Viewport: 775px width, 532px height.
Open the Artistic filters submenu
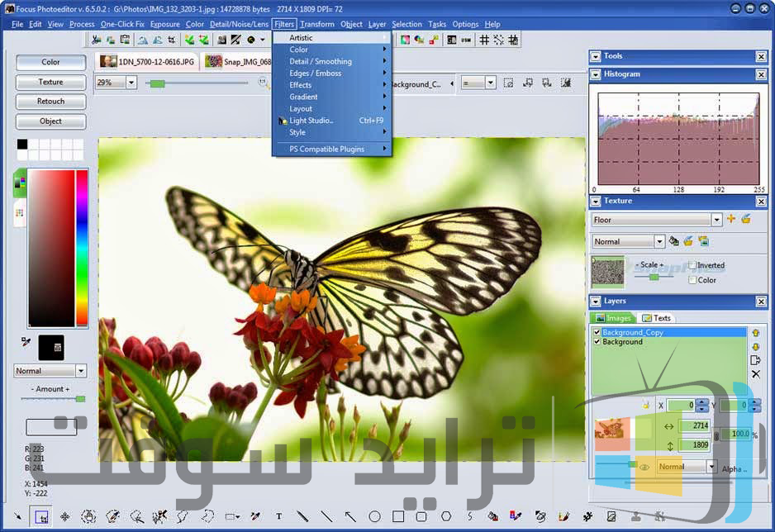332,37
